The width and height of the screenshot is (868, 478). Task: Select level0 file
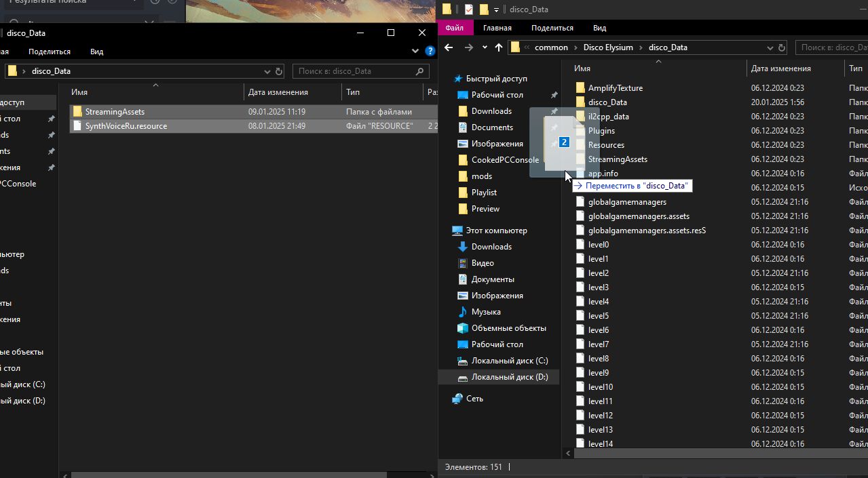click(x=599, y=245)
